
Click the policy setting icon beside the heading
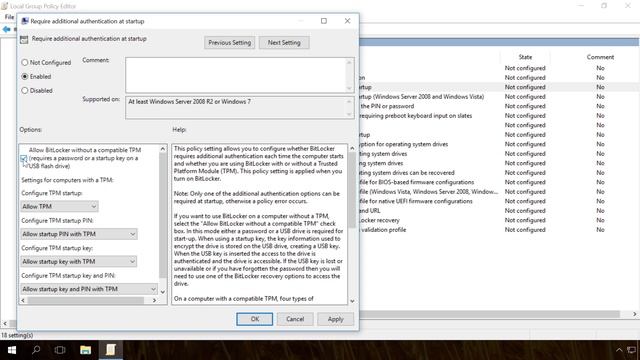24,39
